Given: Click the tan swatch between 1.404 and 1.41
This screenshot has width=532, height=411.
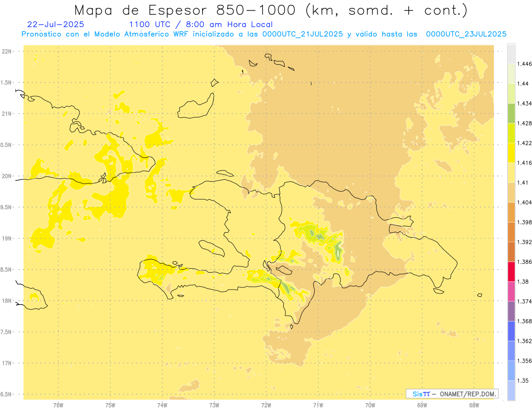Looking at the screenshot, I should coord(512,192).
